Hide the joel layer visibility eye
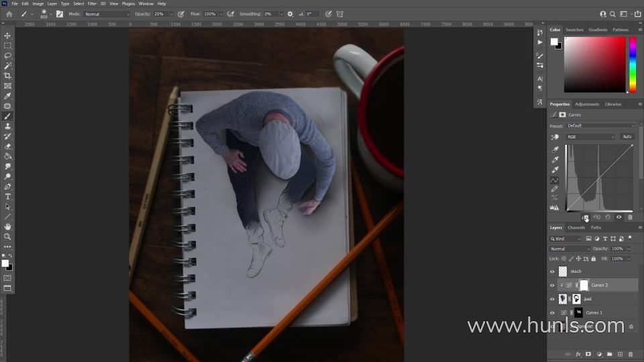The height and width of the screenshot is (362, 644). point(552,299)
